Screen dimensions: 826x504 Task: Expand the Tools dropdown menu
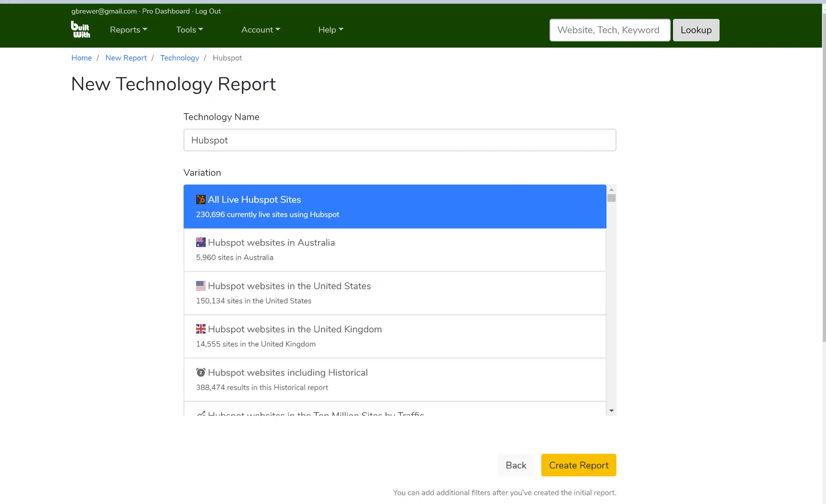(x=190, y=30)
